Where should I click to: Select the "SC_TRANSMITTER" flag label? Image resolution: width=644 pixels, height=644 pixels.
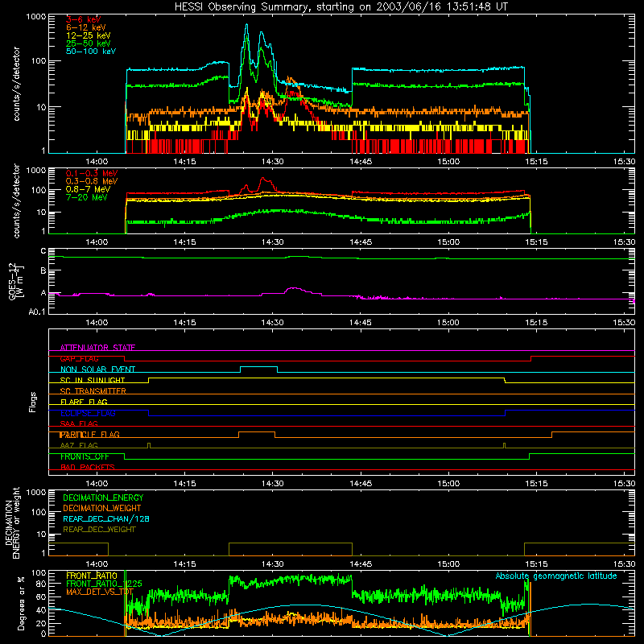pyautogui.click(x=93, y=391)
